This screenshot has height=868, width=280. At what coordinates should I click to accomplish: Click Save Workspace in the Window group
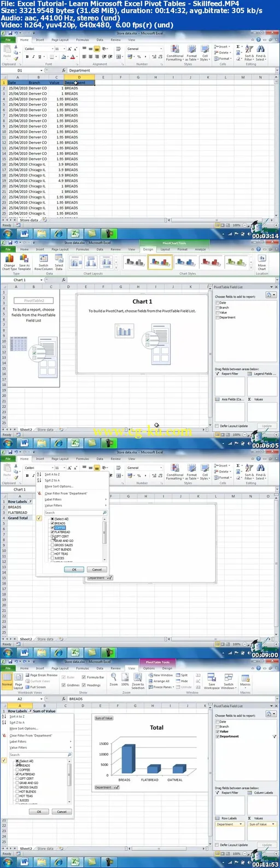pyautogui.click(x=212, y=681)
